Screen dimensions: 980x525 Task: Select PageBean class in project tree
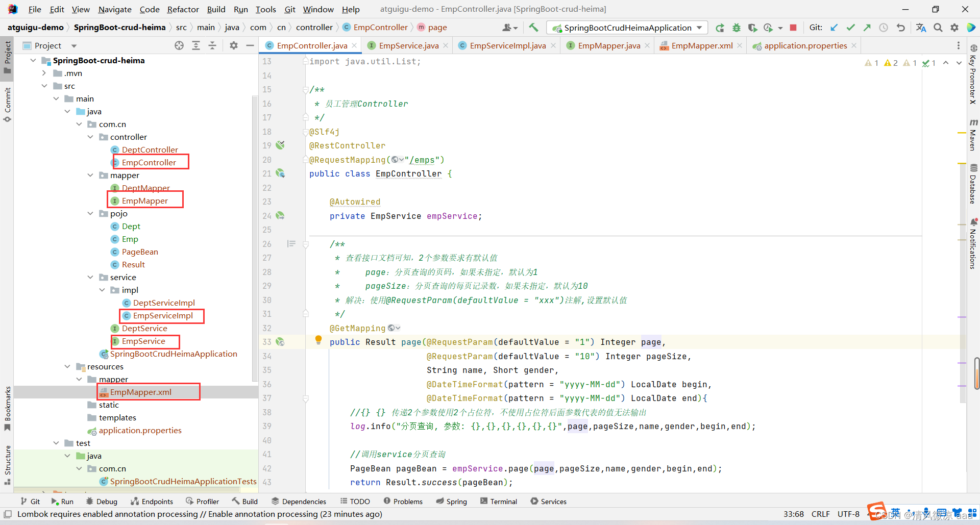[140, 252]
